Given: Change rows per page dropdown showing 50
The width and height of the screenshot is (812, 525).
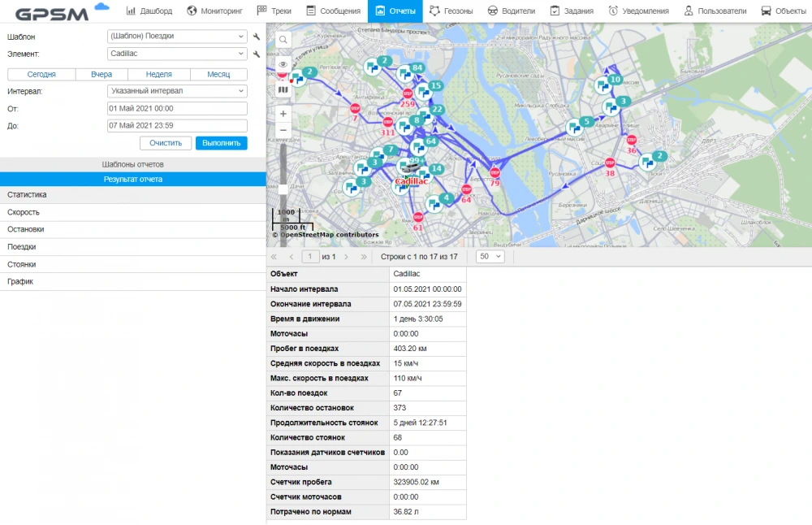Looking at the screenshot, I should 490,256.
